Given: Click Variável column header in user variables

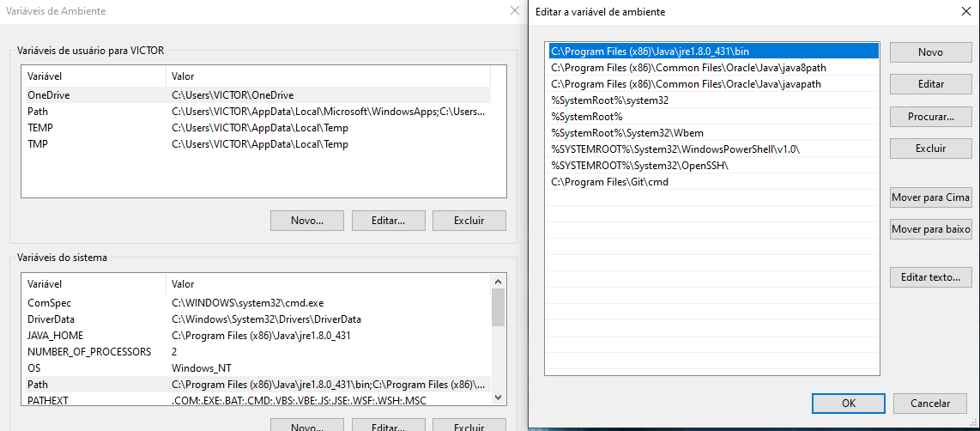Looking at the screenshot, I should coord(94,76).
